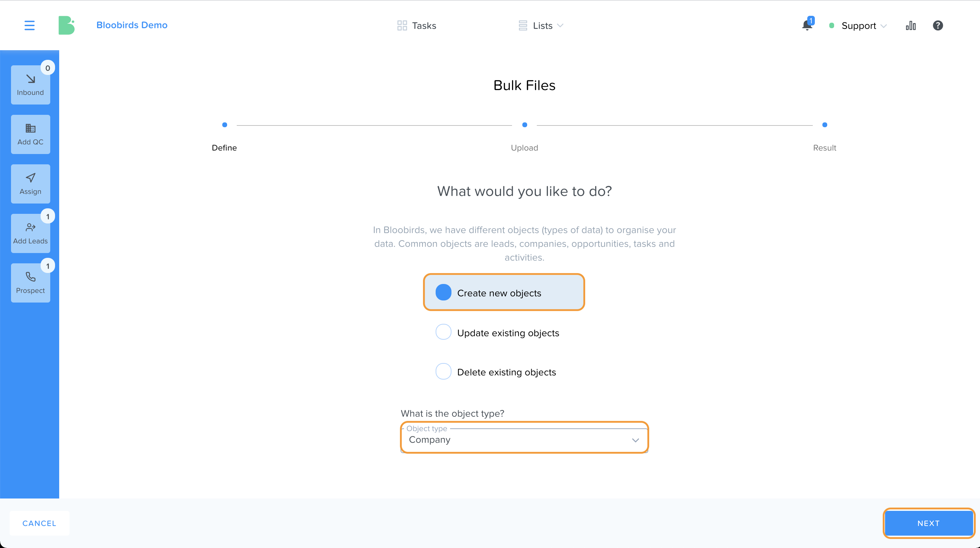This screenshot has height=548, width=980.
Task: Select Create new objects
Action: [x=504, y=292]
